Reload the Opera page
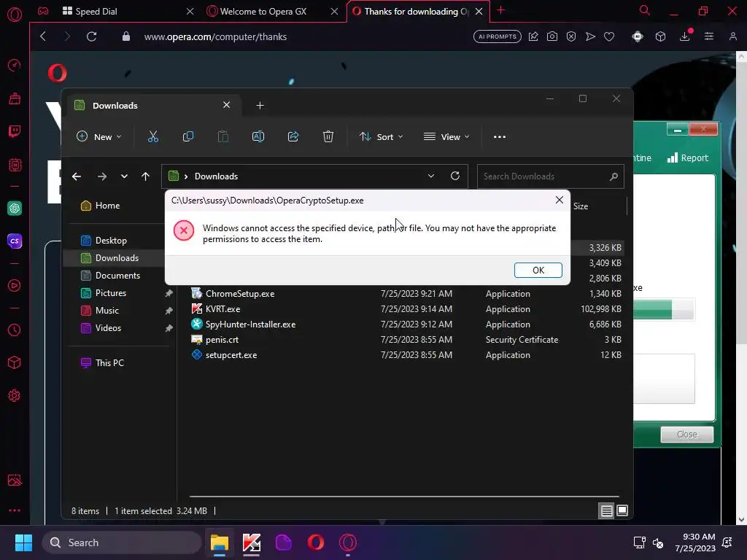The width and height of the screenshot is (747, 560). pyautogui.click(x=91, y=36)
